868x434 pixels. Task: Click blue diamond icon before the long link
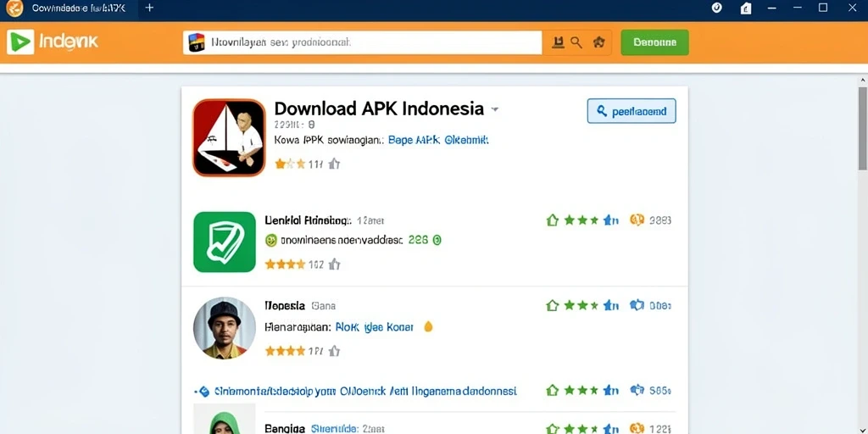point(203,392)
